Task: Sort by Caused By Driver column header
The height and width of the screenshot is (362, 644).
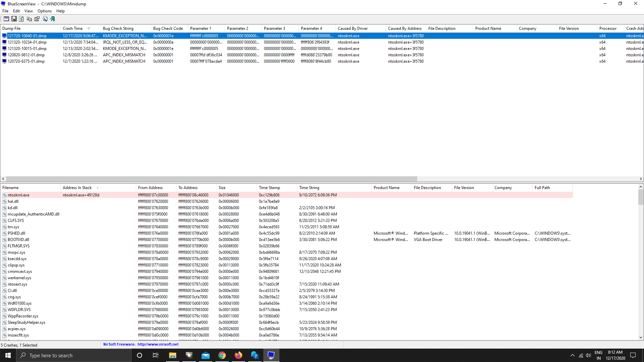Action: (x=361, y=28)
